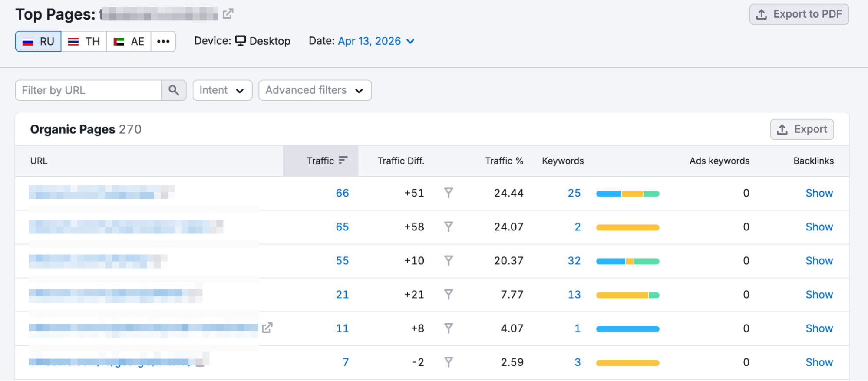Open keywords count 25
This screenshot has width=868, height=381.
[x=574, y=193]
